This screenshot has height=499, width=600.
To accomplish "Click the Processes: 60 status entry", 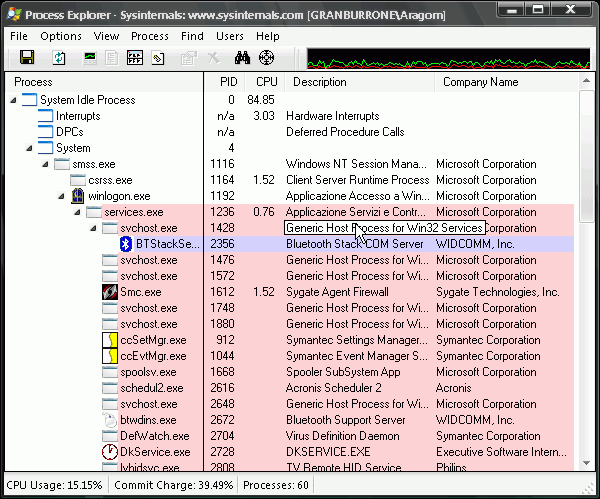I will 276,485.
